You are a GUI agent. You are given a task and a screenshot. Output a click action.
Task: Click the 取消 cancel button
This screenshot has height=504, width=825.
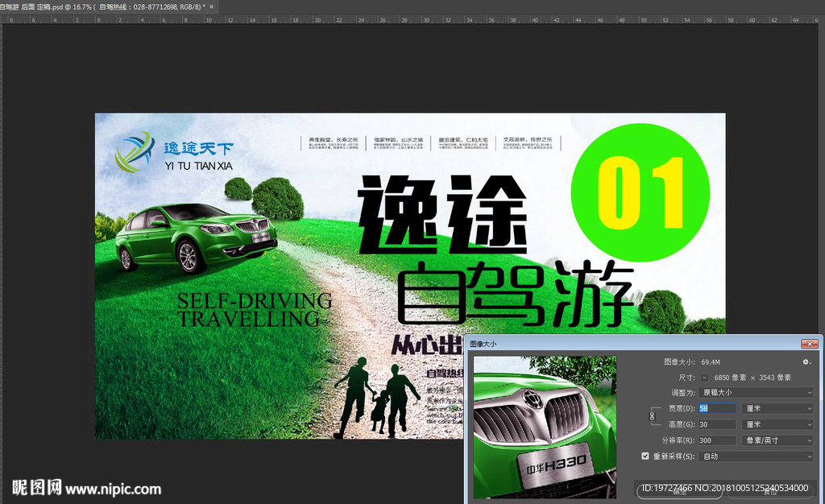coord(769,493)
